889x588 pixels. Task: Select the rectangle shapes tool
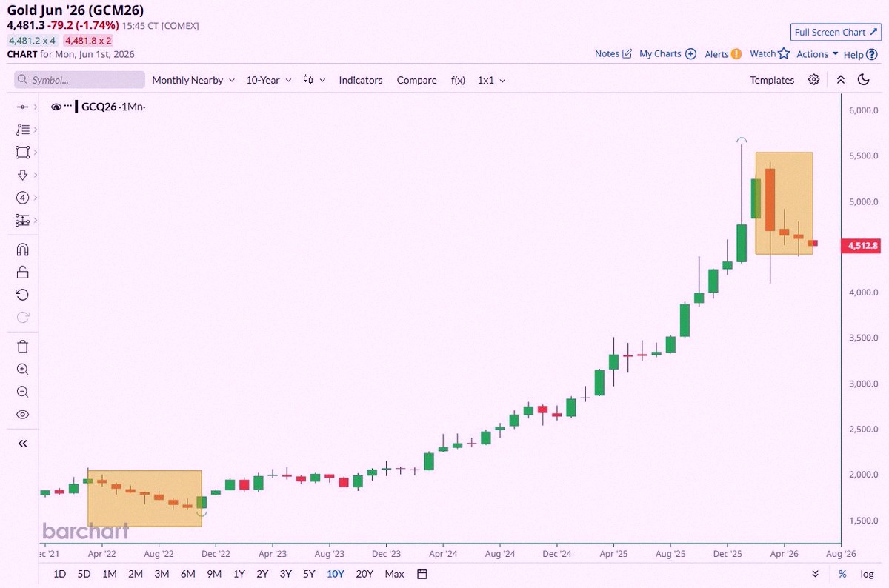point(22,153)
